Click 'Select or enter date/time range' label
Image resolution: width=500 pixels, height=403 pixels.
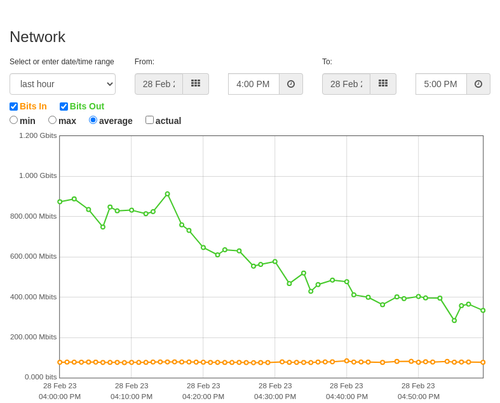(62, 62)
